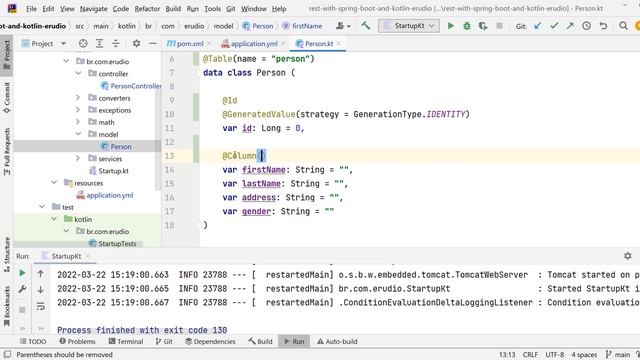The width and height of the screenshot is (640, 360).
Task: Push commits with Git arrow icon
Action: pyautogui.click(x=570, y=26)
